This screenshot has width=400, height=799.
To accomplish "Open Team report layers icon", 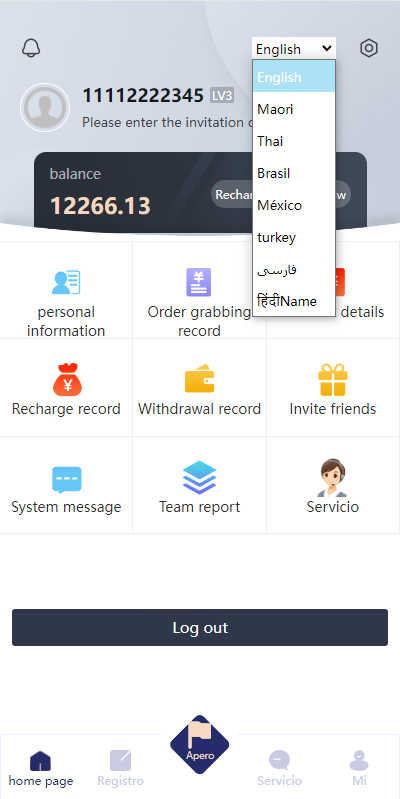I will pyautogui.click(x=199, y=477).
